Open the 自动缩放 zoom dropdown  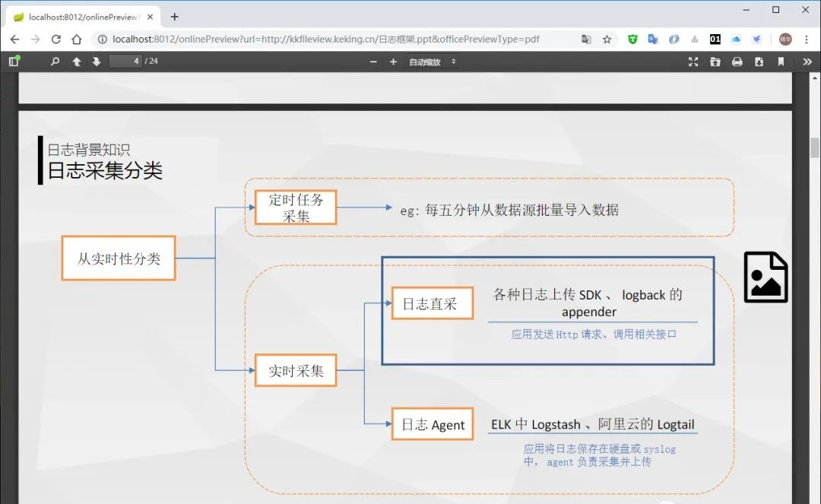433,62
